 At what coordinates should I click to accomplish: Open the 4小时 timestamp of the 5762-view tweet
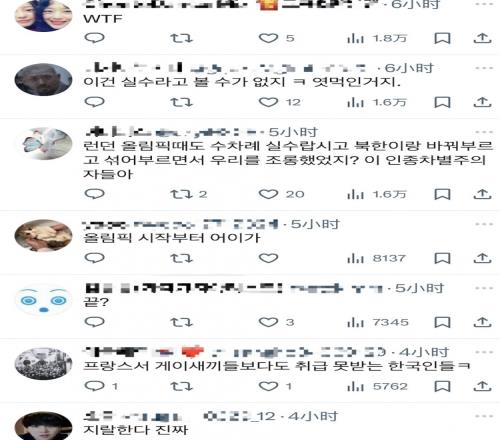424,352
